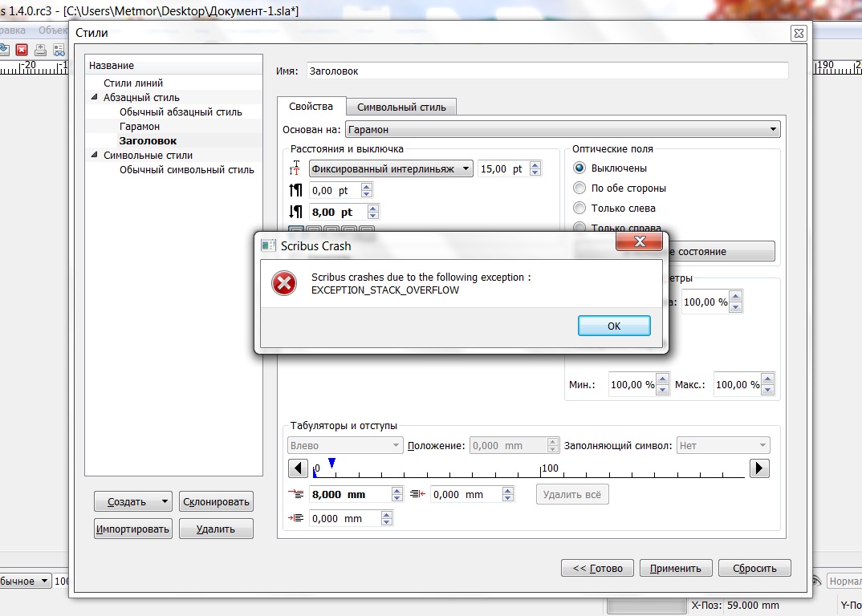Select the "Свойства" tab
This screenshot has height=616, width=862.
311,107
